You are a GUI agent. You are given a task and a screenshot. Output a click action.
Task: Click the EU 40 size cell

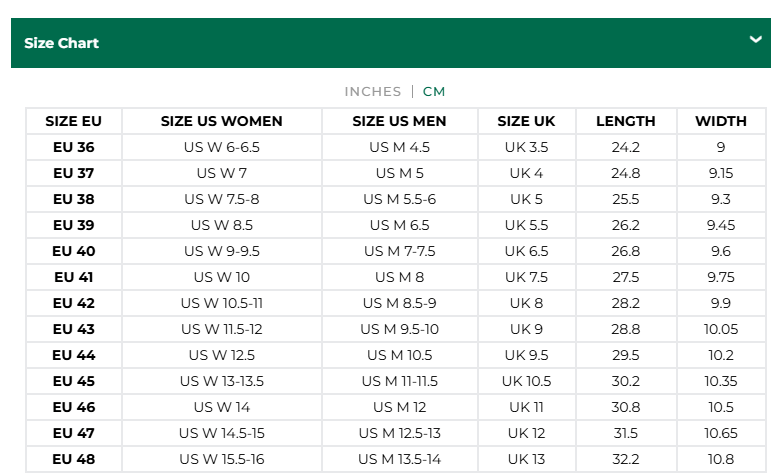coord(74,251)
